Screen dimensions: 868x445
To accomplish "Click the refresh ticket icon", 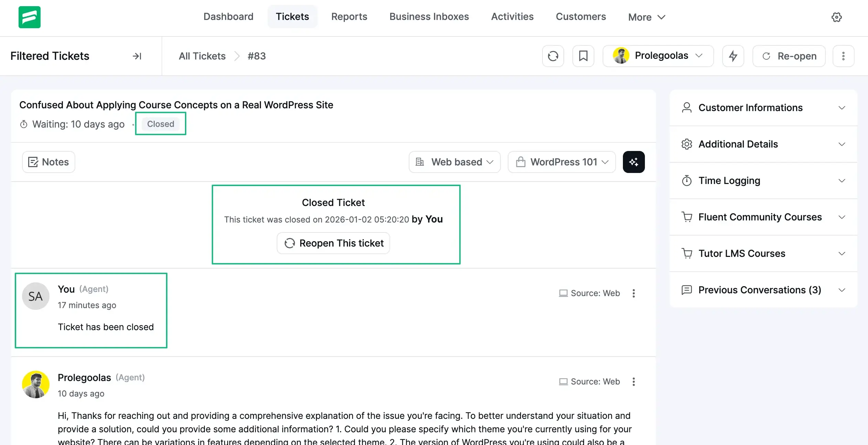I will point(553,56).
